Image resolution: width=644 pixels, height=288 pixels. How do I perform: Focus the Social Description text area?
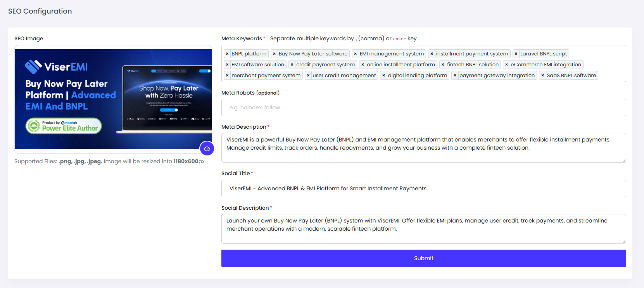pos(423,229)
